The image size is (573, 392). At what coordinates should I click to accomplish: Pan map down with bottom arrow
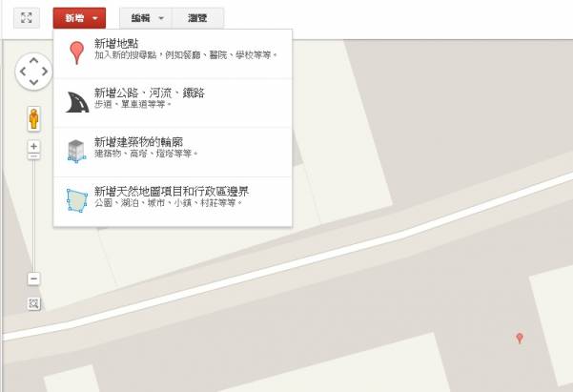tap(33, 82)
